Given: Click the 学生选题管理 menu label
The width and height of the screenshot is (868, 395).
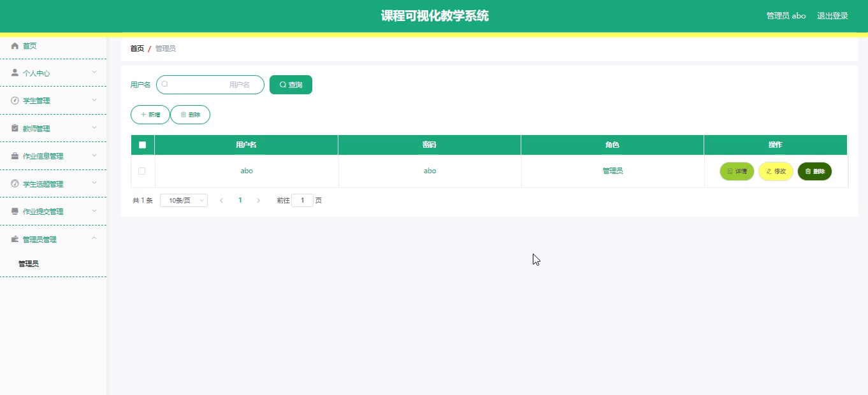Looking at the screenshot, I should (43, 184).
